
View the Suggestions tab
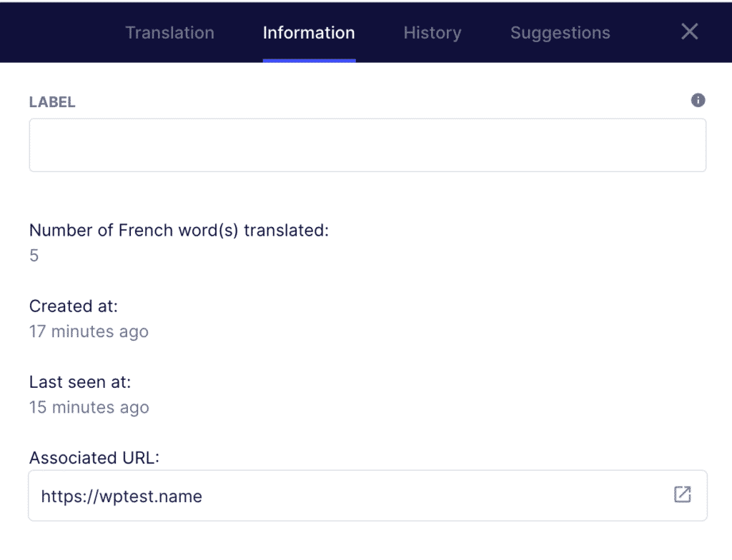click(x=560, y=32)
